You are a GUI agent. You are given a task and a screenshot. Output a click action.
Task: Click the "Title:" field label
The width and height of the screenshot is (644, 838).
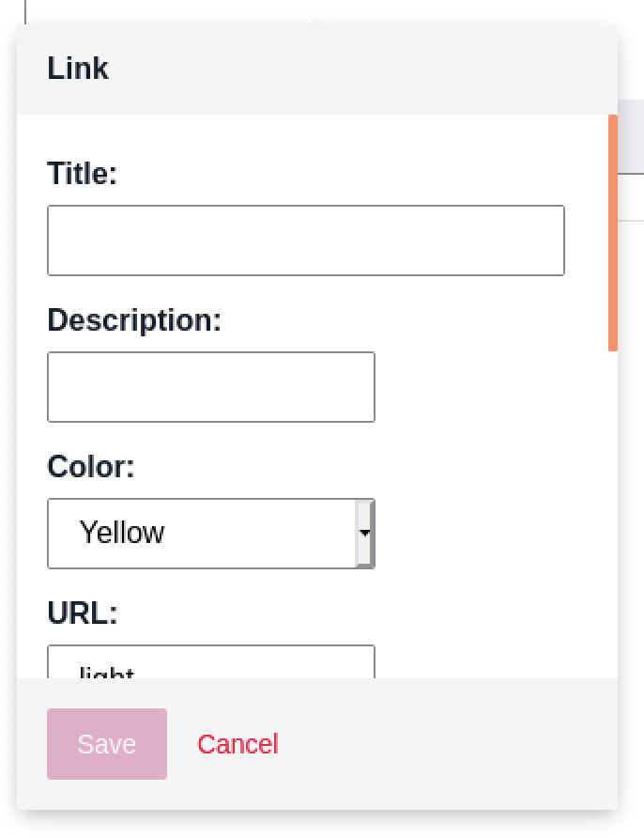(x=82, y=173)
